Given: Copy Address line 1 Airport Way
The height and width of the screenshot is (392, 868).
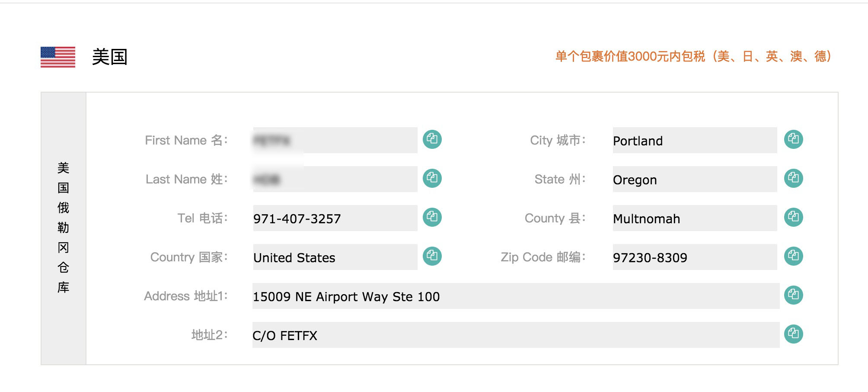Looking at the screenshot, I should 793,295.
